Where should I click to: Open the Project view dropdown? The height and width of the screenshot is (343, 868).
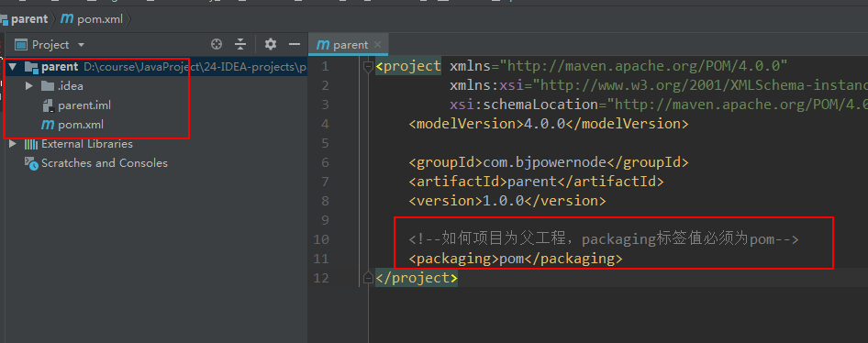coord(82,45)
